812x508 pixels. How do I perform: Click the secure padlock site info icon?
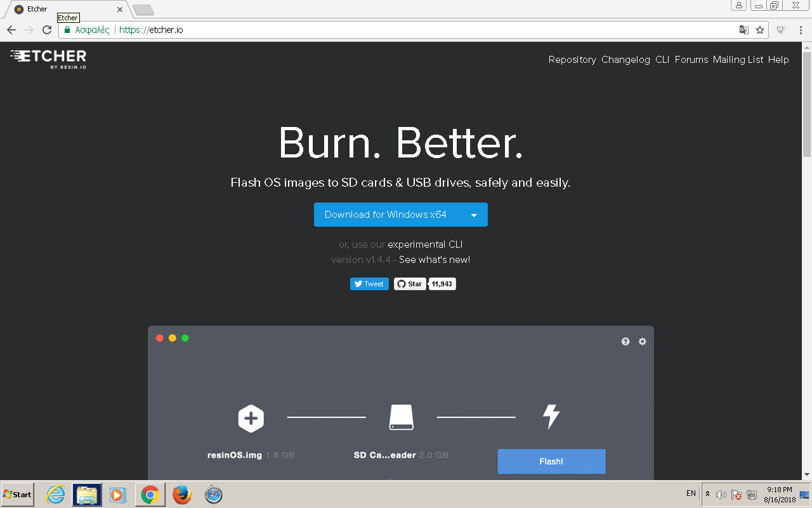pos(67,30)
